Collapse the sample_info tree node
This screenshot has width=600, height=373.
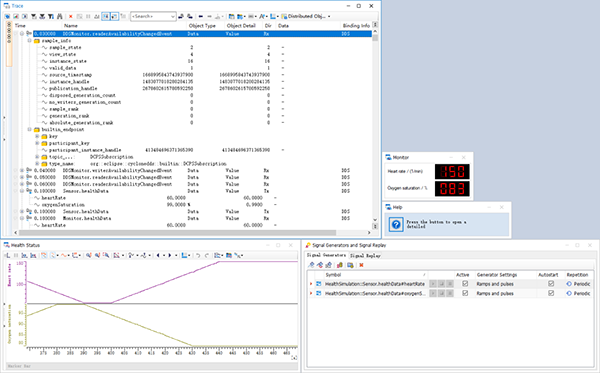[29, 41]
